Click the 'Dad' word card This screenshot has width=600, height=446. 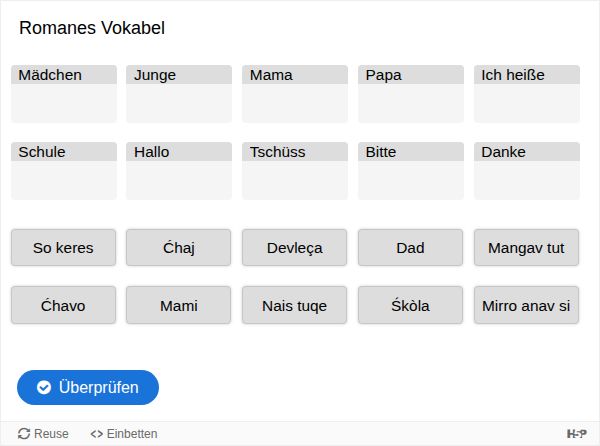[x=410, y=248]
